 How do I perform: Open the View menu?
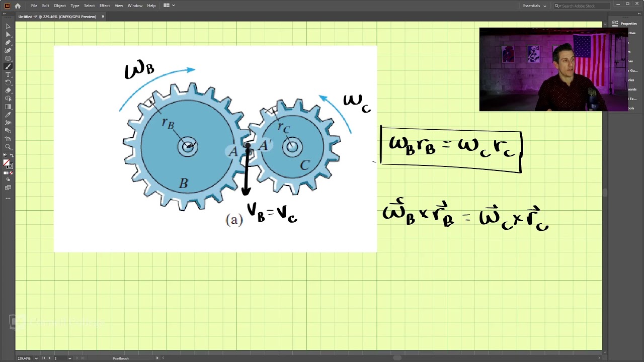119,6
